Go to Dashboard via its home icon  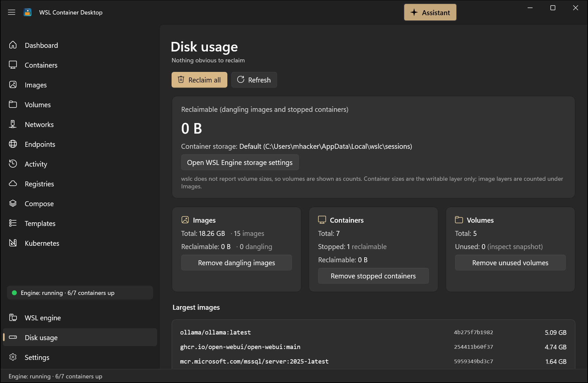[13, 45]
